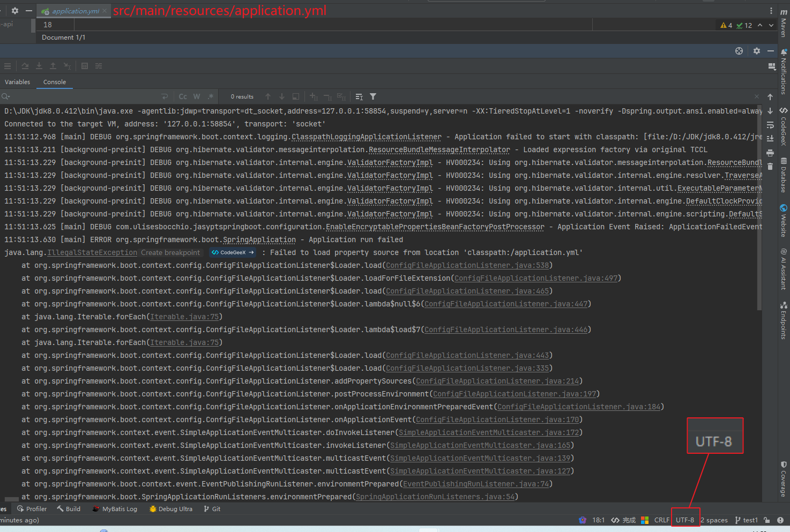Open the project panel gear settings
Screen dimensions: 790x532
click(x=15, y=11)
